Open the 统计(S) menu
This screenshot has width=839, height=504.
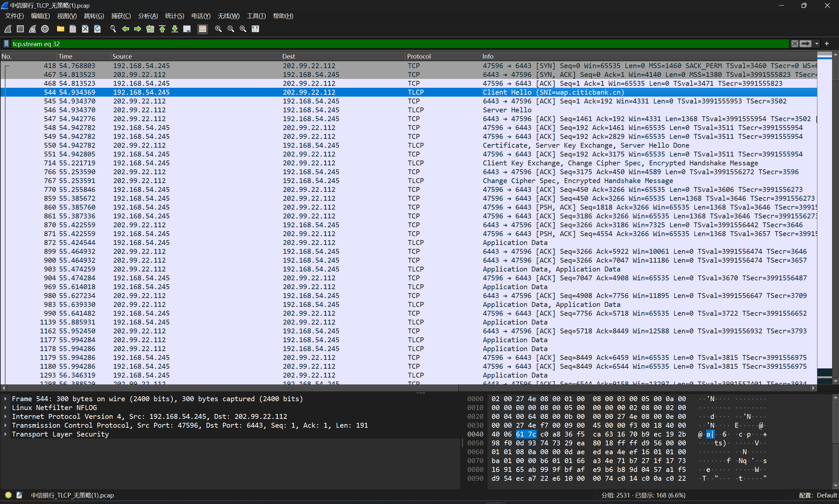tap(174, 16)
